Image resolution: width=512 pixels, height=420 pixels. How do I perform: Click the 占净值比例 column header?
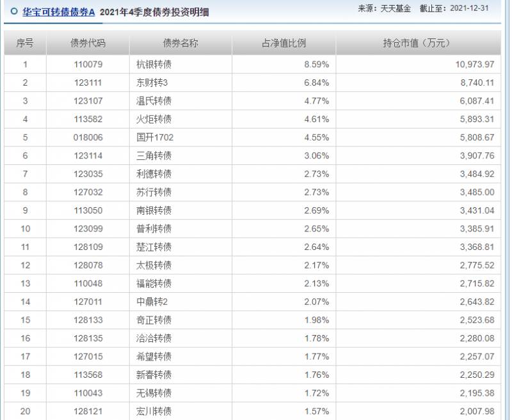284,43
